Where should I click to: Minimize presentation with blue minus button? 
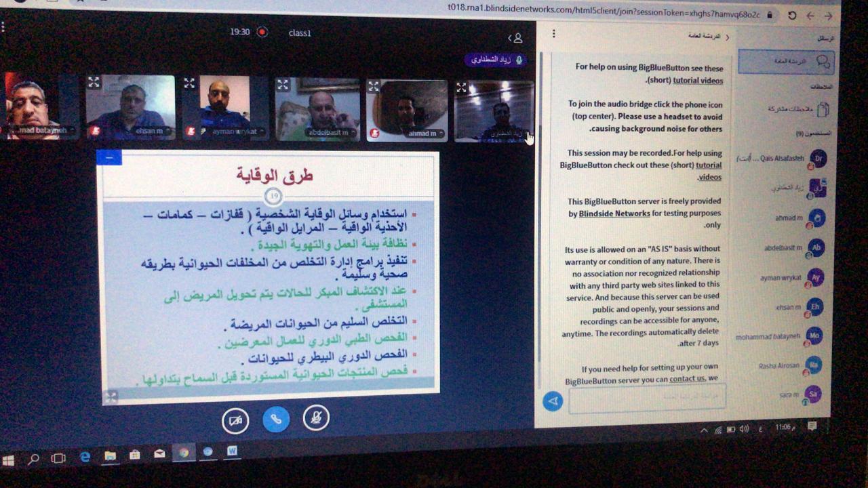click(109, 157)
